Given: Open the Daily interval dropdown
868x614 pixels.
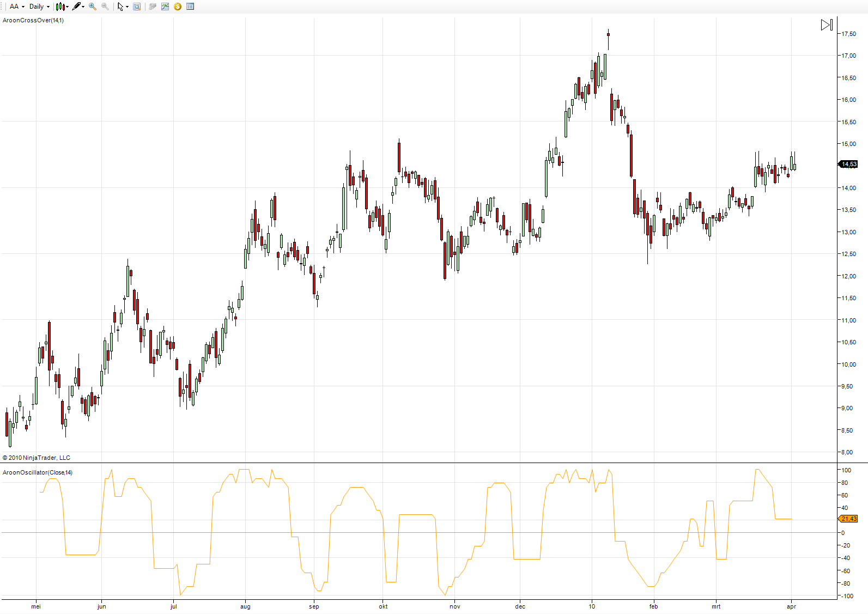Looking at the screenshot, I should coord(39,7).
